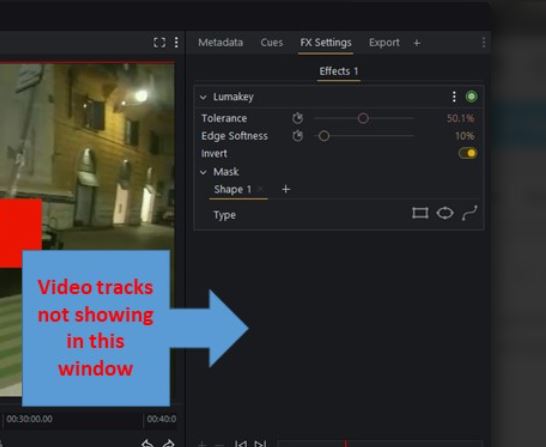The image size is (546, 447).
Task: Enable keyframing for Tolerance
Action: (297, 118)
